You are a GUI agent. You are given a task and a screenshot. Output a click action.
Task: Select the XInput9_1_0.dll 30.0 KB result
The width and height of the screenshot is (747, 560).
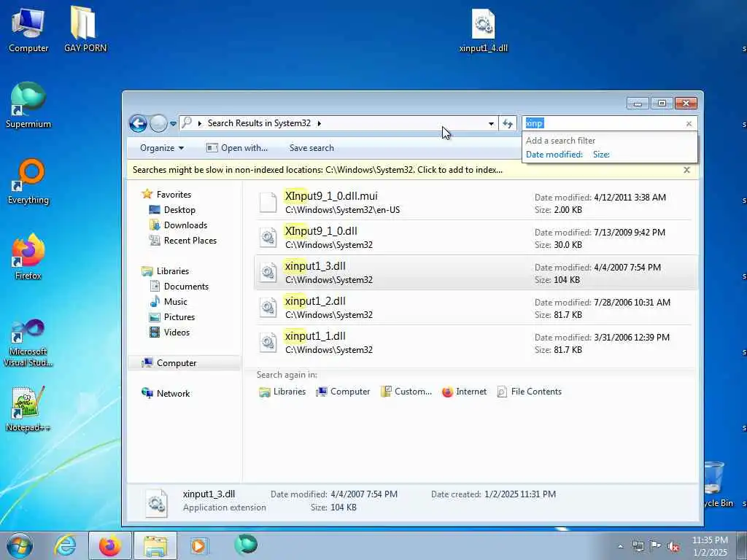(x=476, y=238)
